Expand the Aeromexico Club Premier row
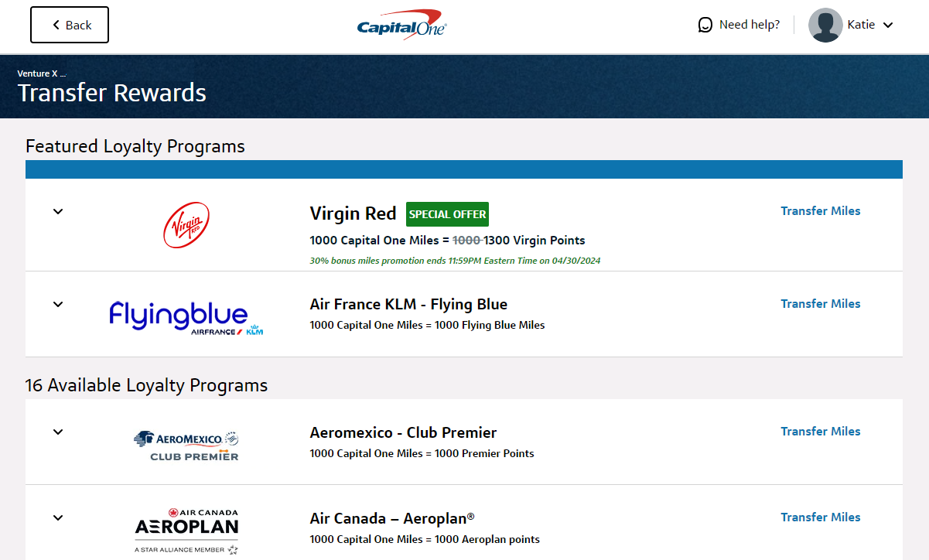This screenshot has width=929, height=560. [57, 432]
